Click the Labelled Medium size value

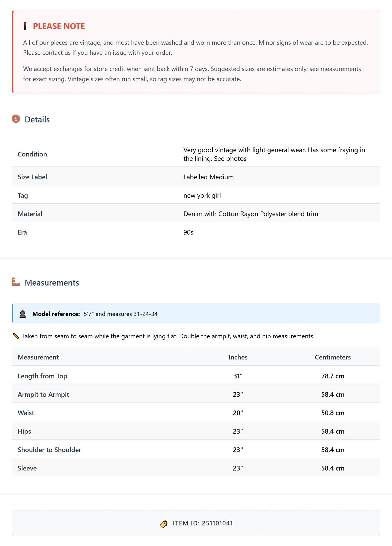click(208, 177)
